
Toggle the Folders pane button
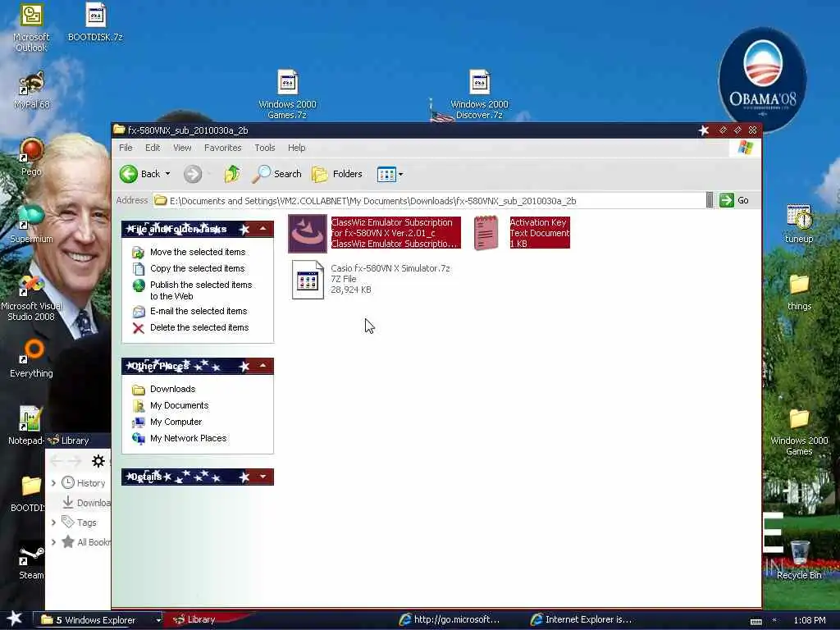(x=337, y=174)
